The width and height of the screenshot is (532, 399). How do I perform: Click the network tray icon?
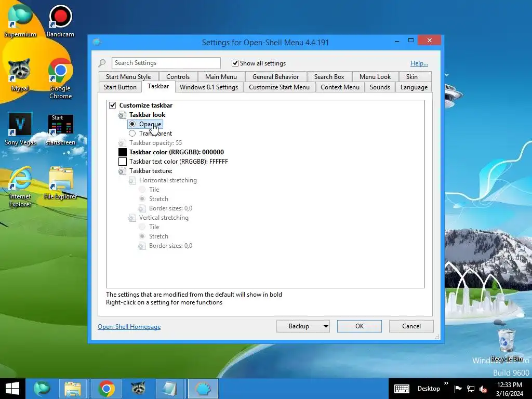point(471,389)
